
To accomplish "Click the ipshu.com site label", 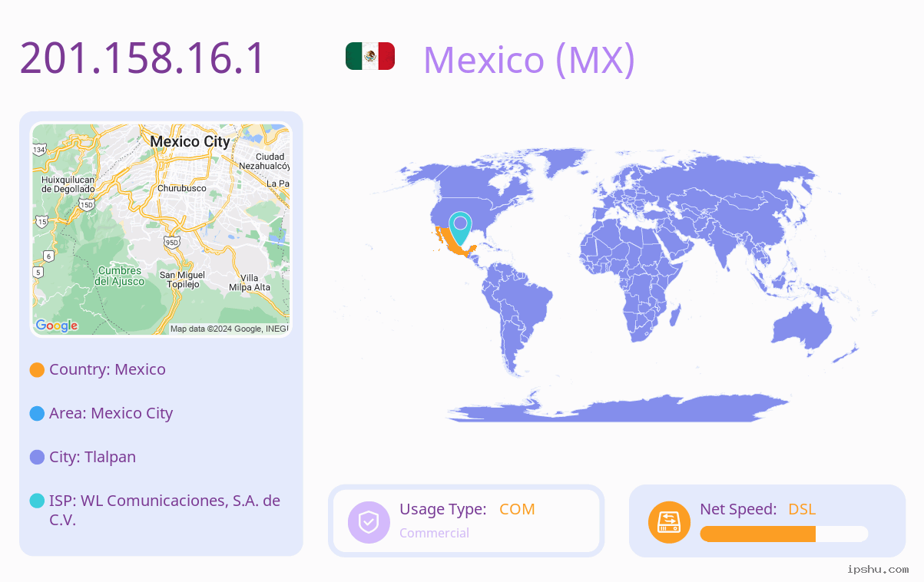I will click(878, 570).
